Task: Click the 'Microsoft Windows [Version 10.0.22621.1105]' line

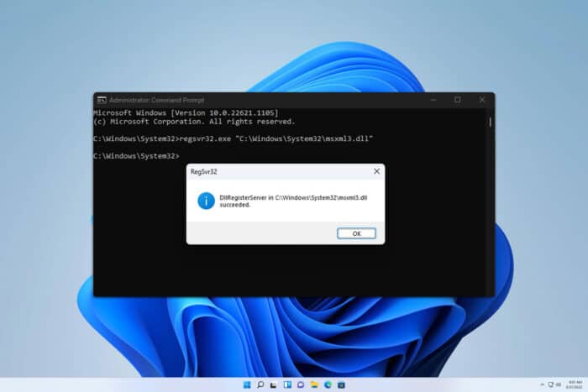Action: click(x=186, y=112)
